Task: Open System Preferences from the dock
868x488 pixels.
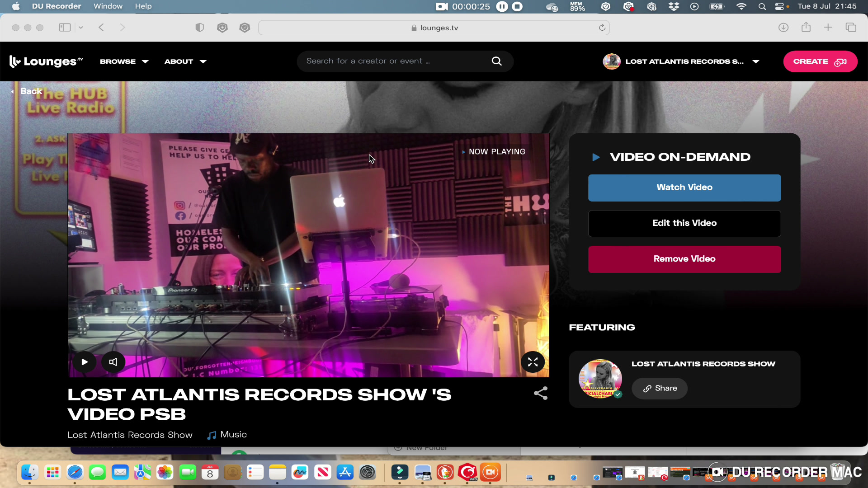Action: click(368, 473)
